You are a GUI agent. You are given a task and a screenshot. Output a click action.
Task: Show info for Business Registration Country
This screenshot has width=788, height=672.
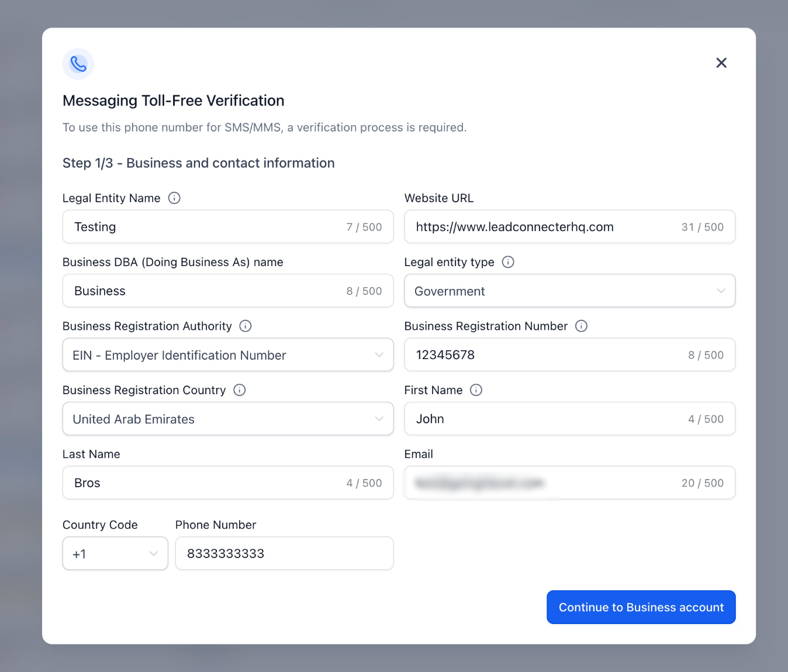(x=240, y=390)
